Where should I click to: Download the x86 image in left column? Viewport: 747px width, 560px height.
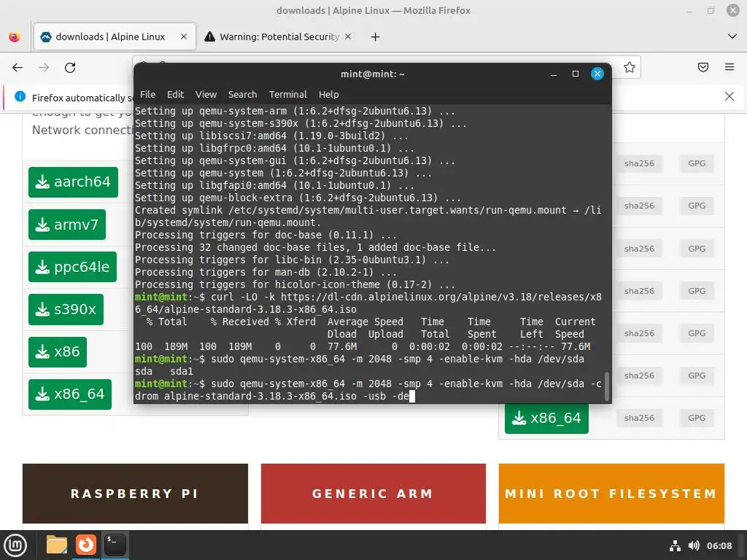pos(57,352)
